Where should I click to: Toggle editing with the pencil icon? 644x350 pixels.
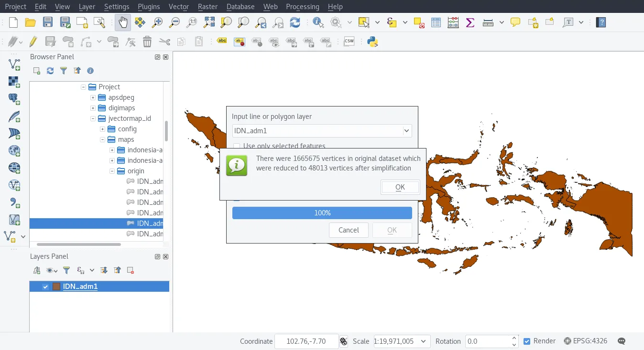point(33,42)
